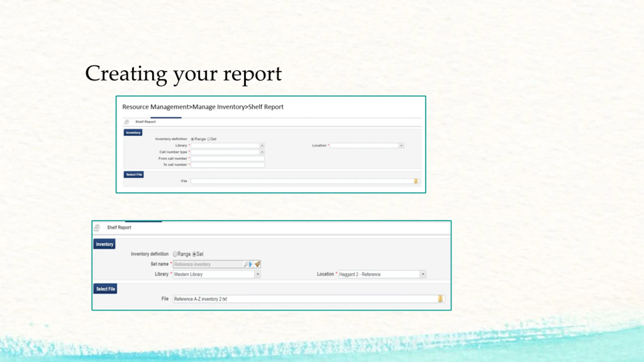Select Range radio button in upper form
The height and width of the screenshot is (362, 644).
pos(192,139)
